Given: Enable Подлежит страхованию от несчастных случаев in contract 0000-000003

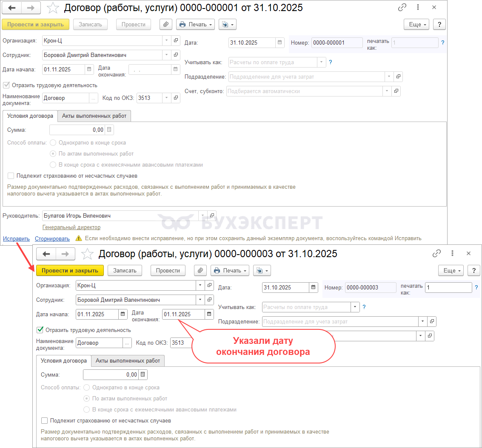Looking at the screenshot, I should pyautogui.click(x=45, y=420).
